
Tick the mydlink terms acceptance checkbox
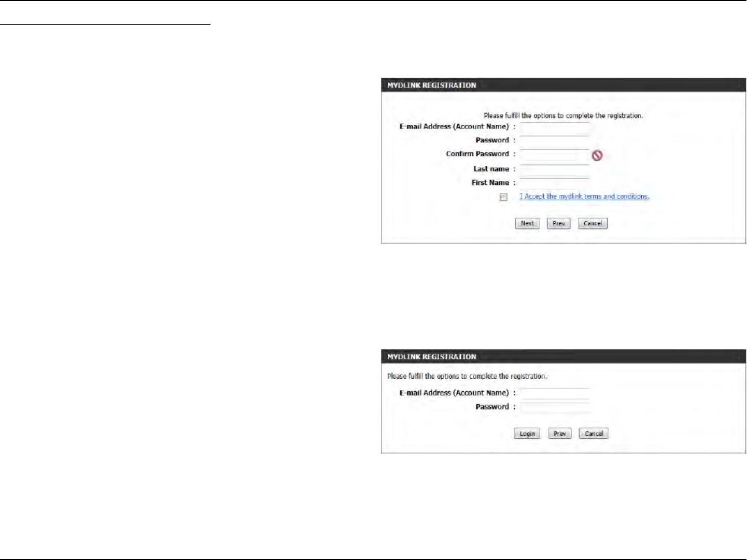click(x=503, y=197)
